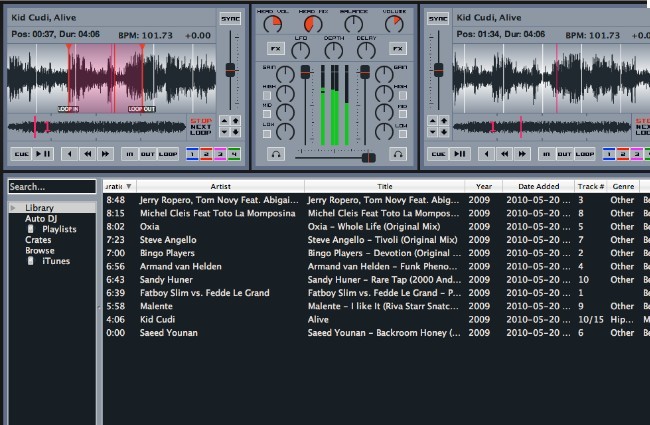Screen dimensions: 650x425
Task: Select Browse in the sidebar
Action: coord(40,250)
